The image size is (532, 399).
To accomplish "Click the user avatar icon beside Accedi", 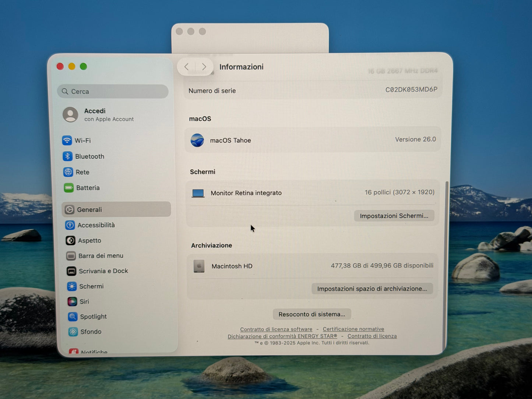I will pyautogui.click(x=70, y=115).
